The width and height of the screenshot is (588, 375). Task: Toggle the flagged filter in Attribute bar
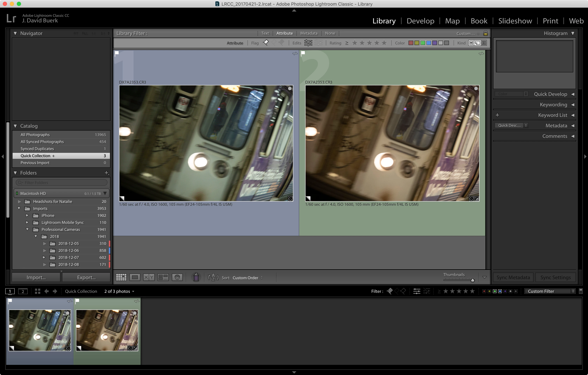coord(266,43)
